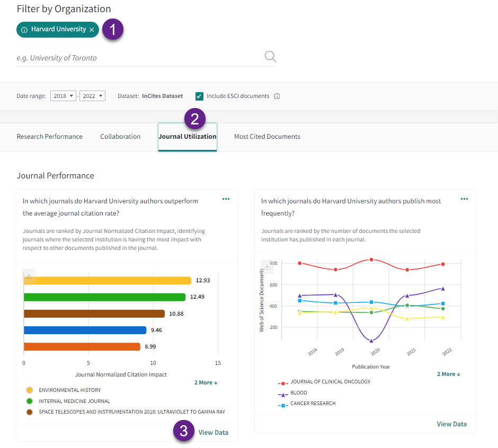Click the Date range label
Image resolution: width=498 pixels, height=448 pixels.
31,96
